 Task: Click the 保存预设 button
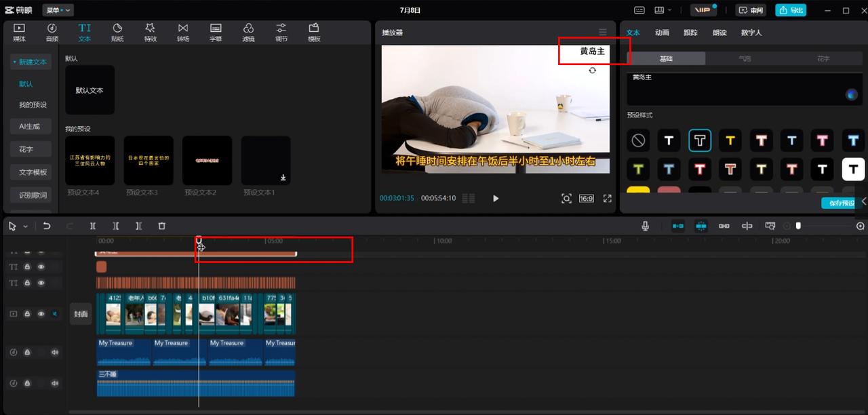click(x=841, y=203)
